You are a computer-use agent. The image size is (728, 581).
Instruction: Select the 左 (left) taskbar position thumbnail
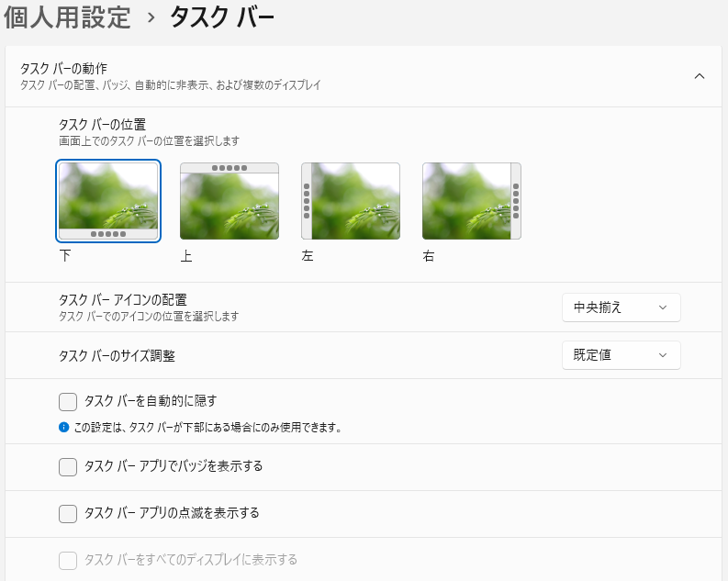coord(351,201)
